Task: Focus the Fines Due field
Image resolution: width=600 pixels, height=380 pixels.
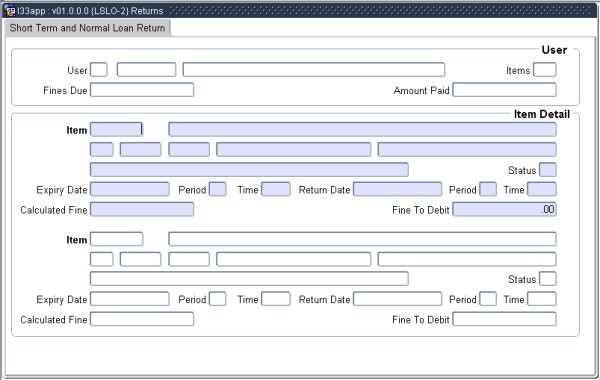Action: tap(142, 90)
